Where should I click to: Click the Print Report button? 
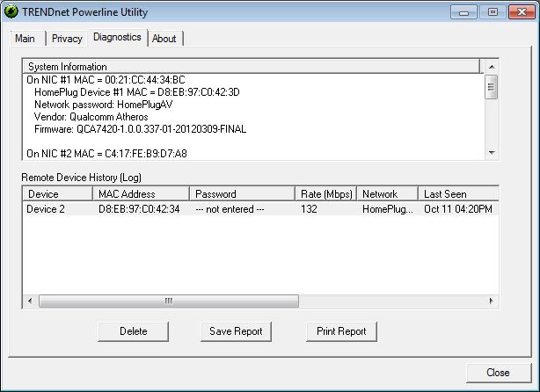341,331
